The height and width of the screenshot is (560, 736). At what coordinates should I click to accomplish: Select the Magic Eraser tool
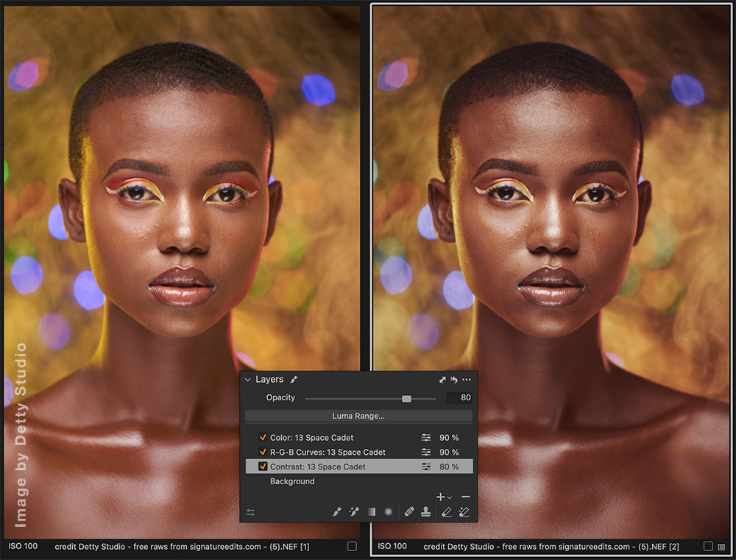[x=464, y=512]
